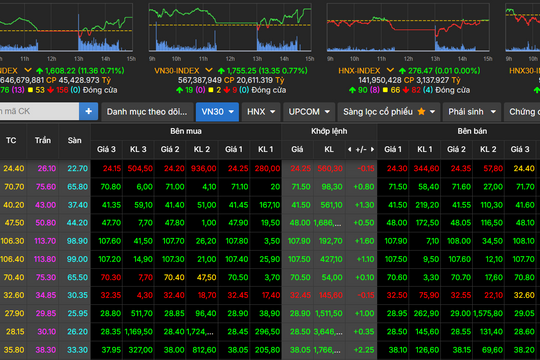
Task: Click the Sàn column header
Action: [74, 141]
